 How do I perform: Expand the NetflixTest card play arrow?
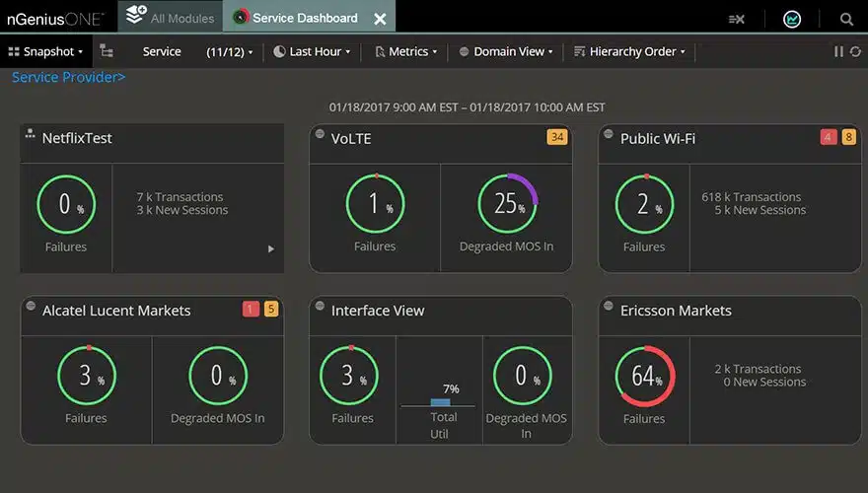pos(270,249)
